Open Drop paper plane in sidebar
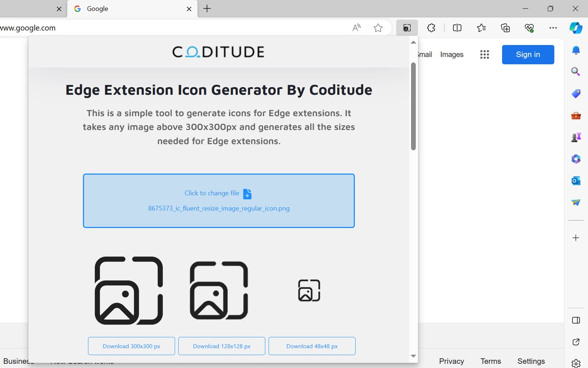The image size is (588, 368). (x=576, y=202)
